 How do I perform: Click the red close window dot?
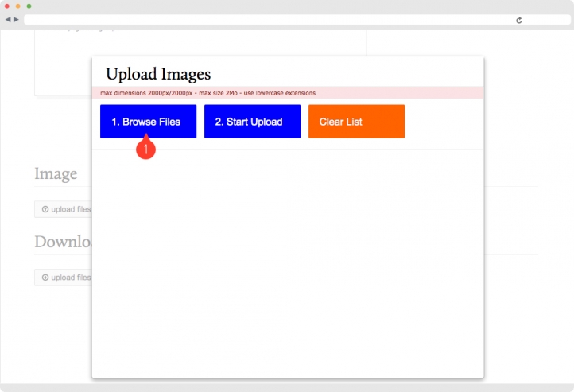pos(7,6)
